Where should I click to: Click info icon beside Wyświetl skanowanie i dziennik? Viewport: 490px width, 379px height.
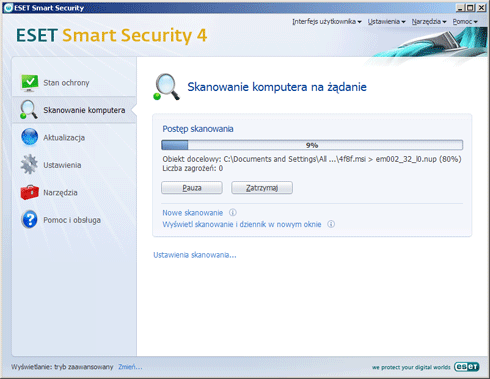coord(331,224)
